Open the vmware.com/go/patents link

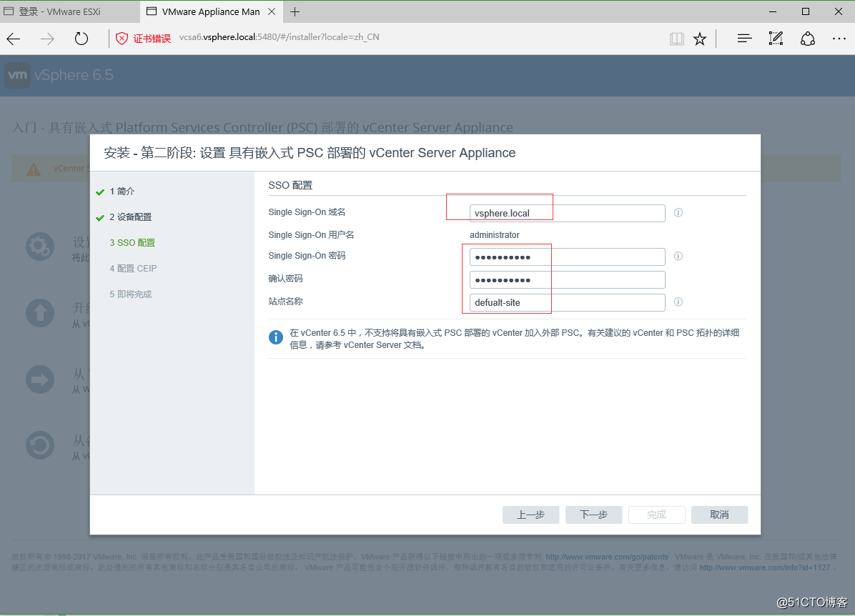pyautogui.click(x=607, y=557)
